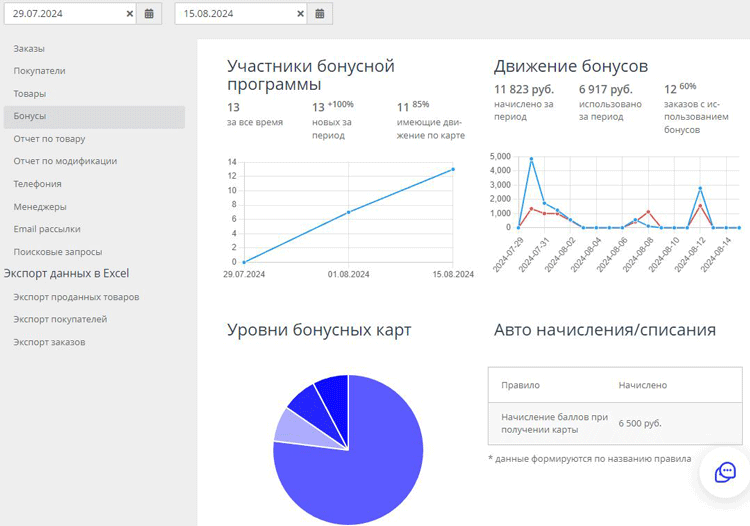Click the +100% new participants indicator
The width and height of the screenshot is (750, 526).
pos(341,104)
